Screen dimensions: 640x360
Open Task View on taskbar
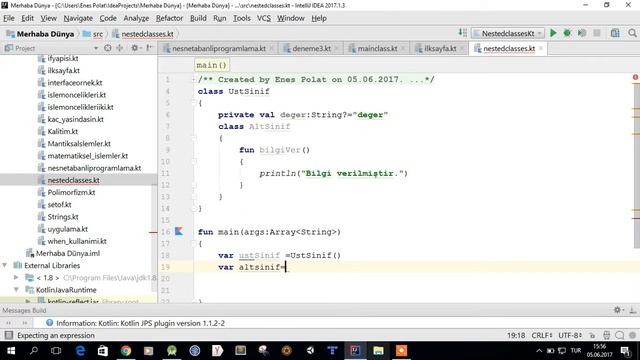coord(56,351)
